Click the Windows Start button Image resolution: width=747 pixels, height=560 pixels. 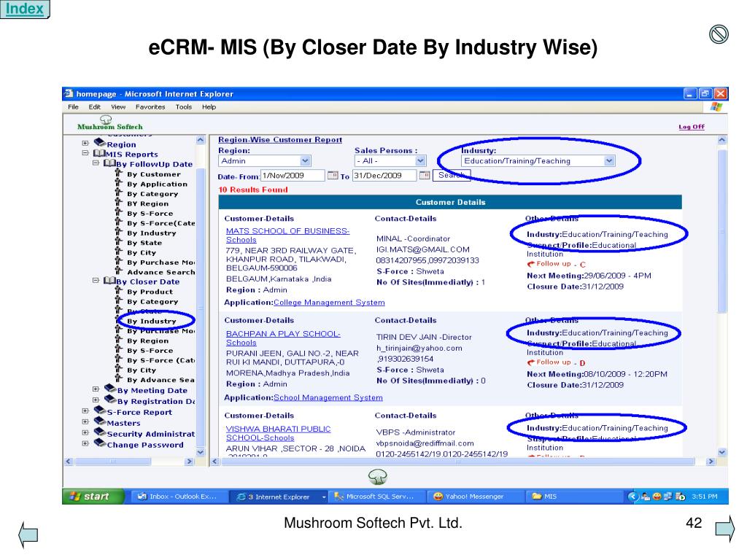(x=93, y=497)
